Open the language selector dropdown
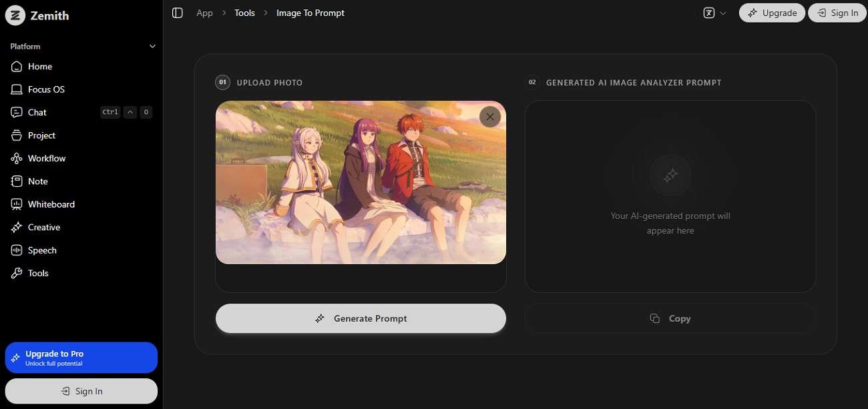The height and width of the screenshot is (409, 868). click(x=714, y=13)
